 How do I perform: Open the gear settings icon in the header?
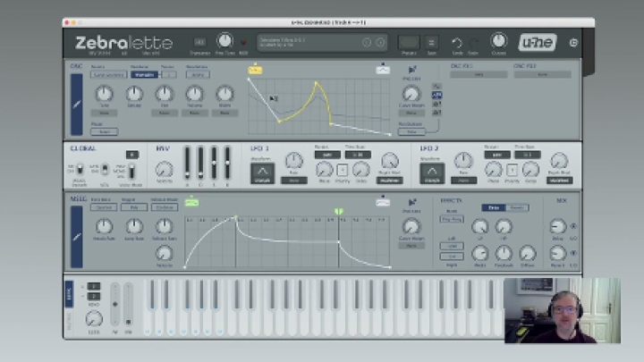click(573, 42)
